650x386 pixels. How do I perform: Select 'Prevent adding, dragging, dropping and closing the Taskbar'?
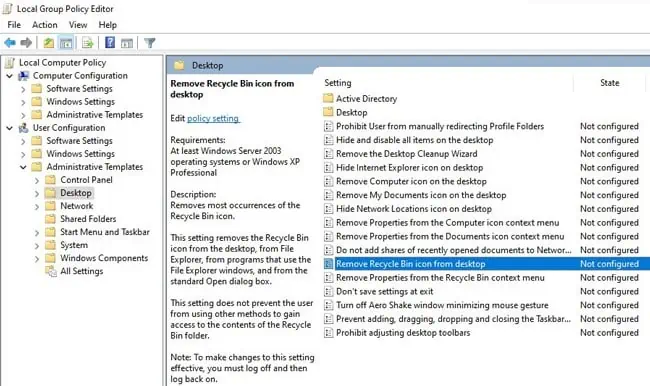454,319
